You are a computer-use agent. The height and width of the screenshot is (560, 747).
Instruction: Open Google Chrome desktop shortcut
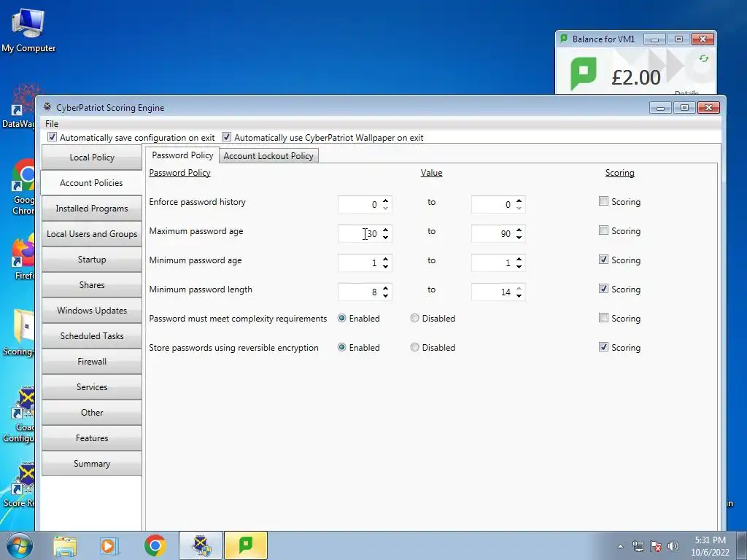coord(24,187)
